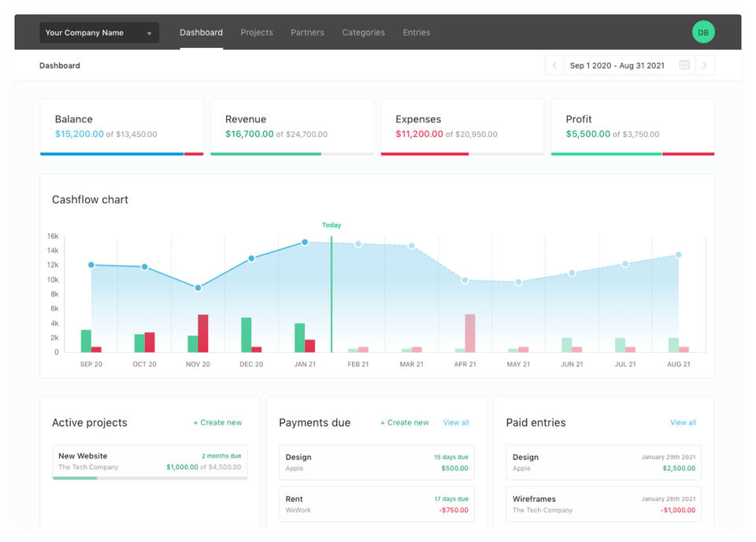Create new active project
Viewport: 756px width, 542px height.
[x=217, y=422]
